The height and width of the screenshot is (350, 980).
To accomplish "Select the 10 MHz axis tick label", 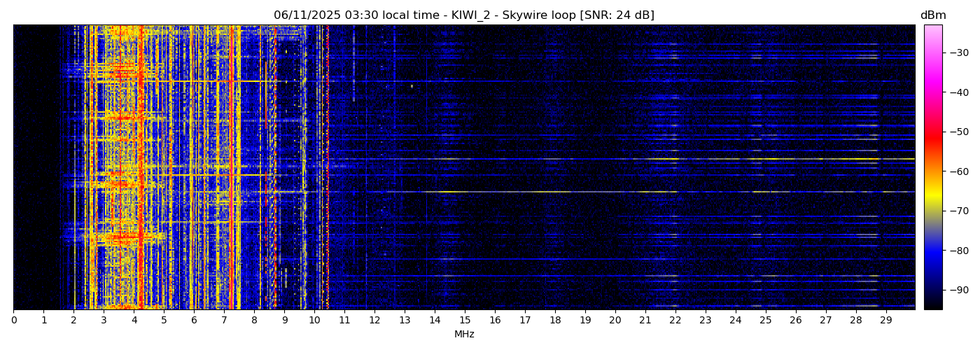I will [314, 321].
